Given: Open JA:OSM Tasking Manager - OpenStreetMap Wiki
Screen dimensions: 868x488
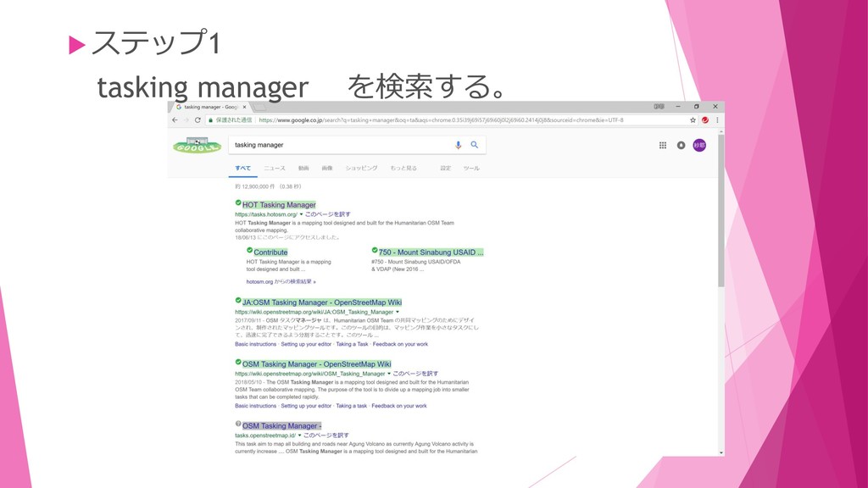Looking at the screenshot, I should tap(321, 302).
